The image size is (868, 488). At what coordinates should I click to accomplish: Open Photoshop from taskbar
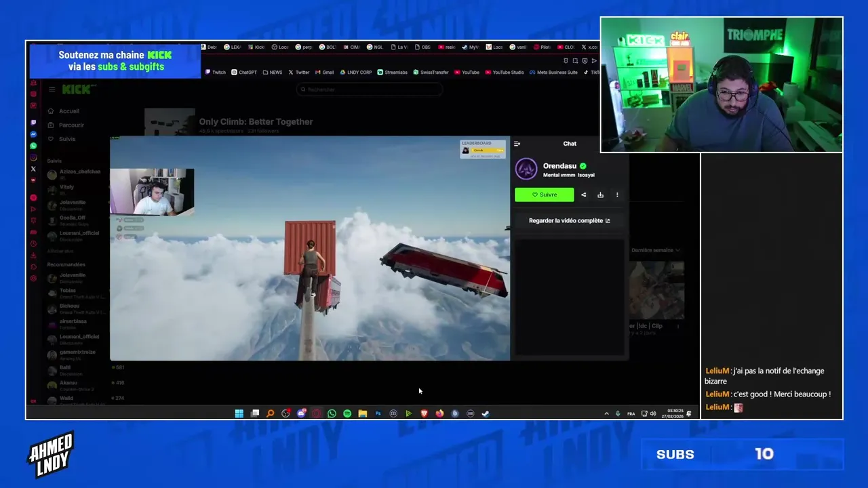378,413
